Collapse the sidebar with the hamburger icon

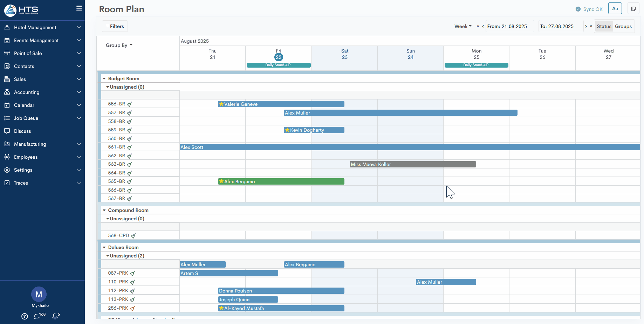79,8
